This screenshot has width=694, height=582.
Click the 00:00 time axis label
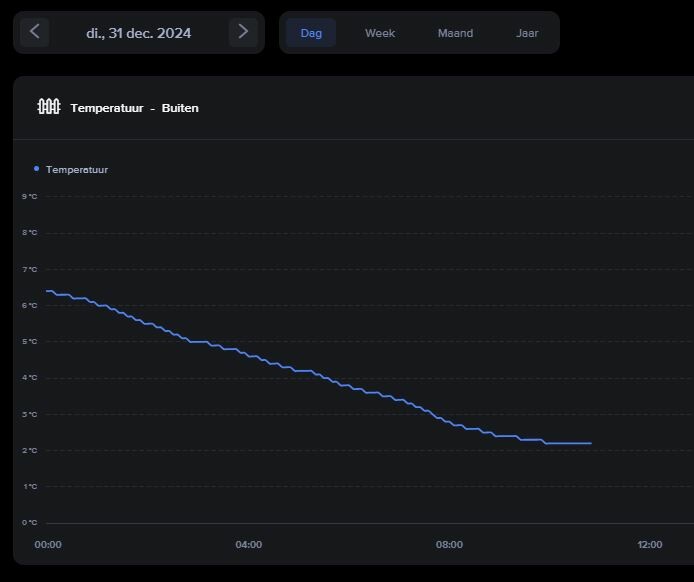(48, 544)
